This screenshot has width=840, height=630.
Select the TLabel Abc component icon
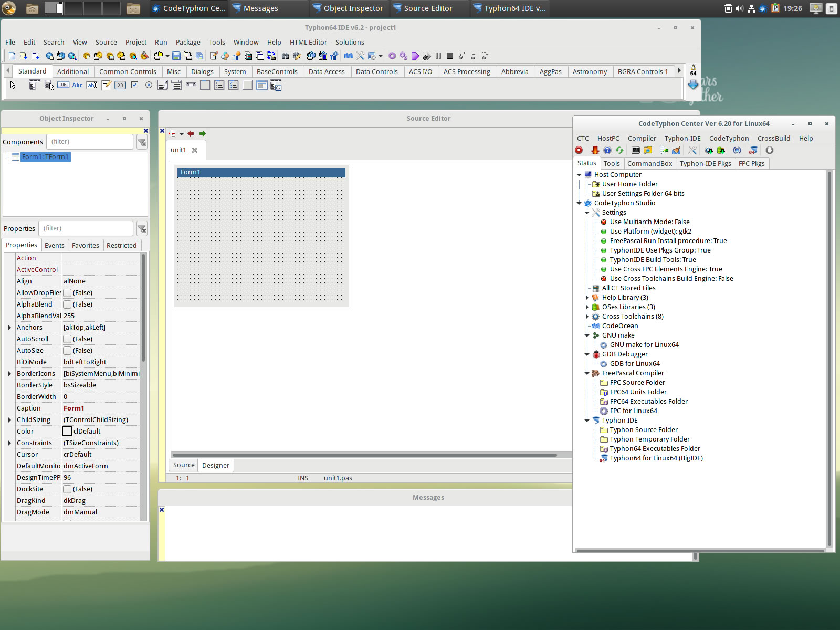[x=77, y=85]
